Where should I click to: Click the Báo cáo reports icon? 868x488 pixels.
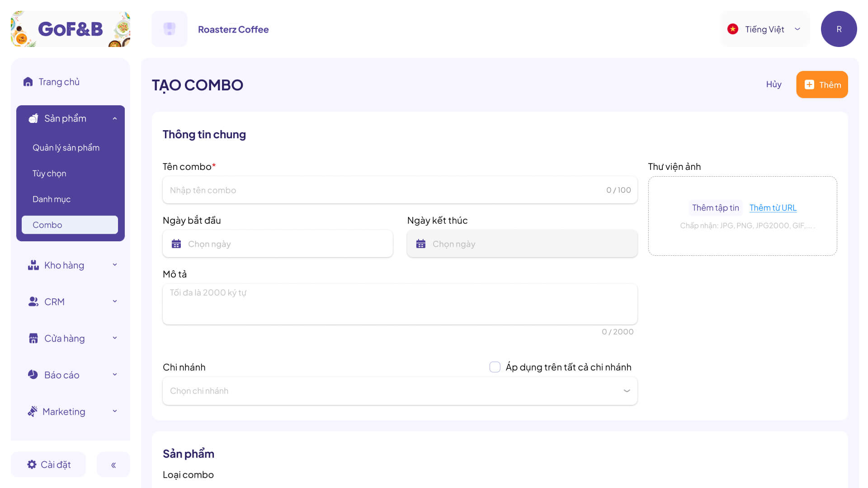[x=32, y=374]
